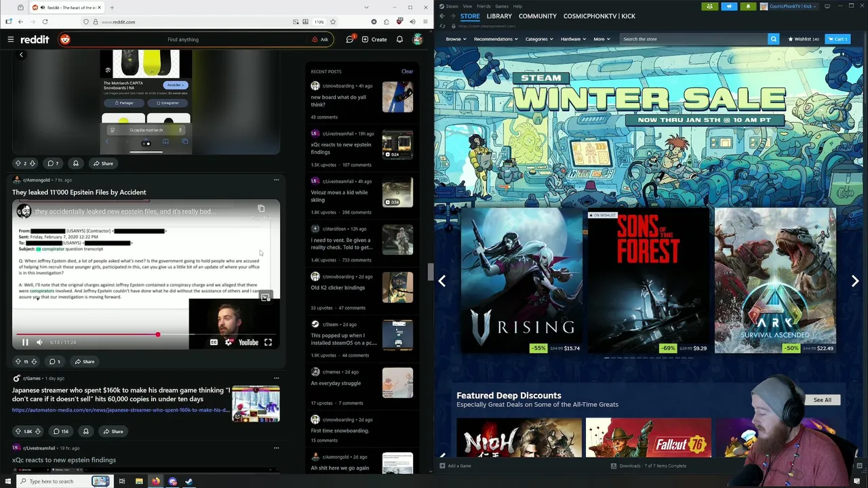868x488 pixels.
Task: Toggle closed captions on the YouTube video
Action: coord(214,342)
